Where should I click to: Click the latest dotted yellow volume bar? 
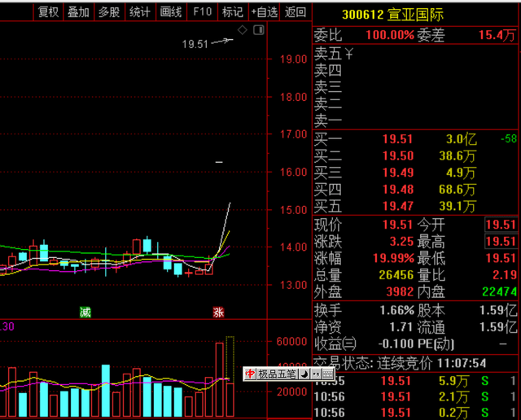tap(230, 360)
